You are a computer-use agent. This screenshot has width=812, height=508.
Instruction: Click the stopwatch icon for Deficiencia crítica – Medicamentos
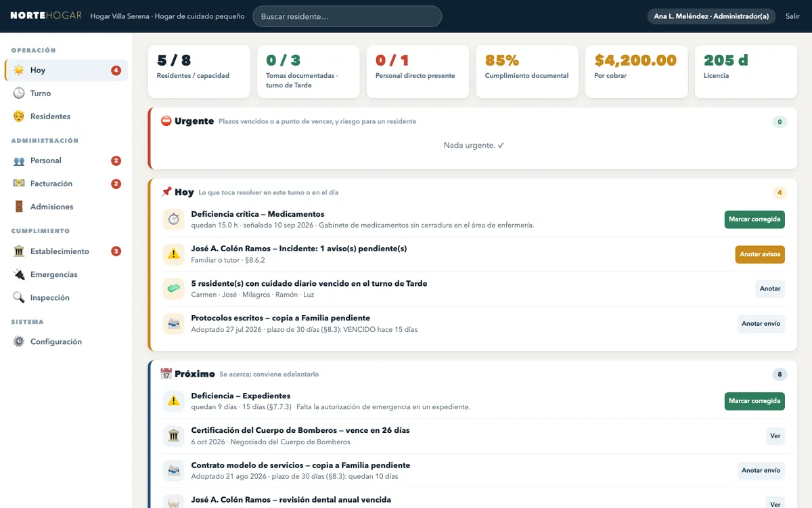[x=174, y=219]
